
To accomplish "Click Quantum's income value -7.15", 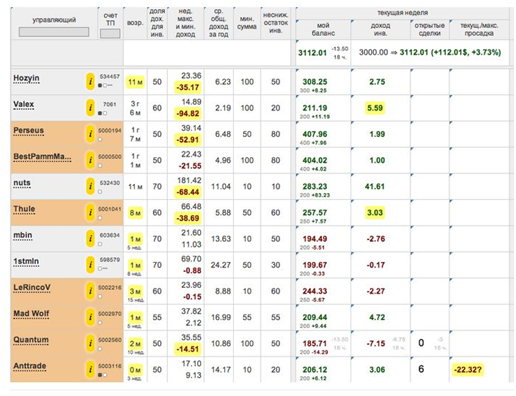I will click(376, 343).
